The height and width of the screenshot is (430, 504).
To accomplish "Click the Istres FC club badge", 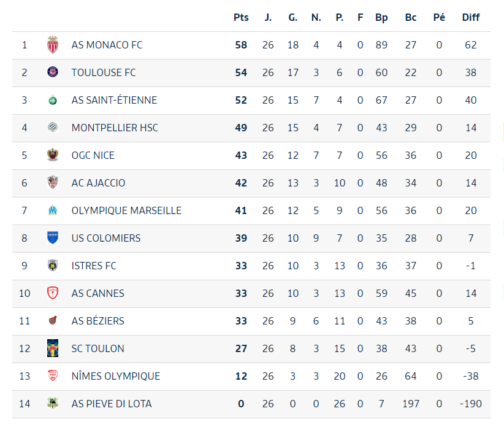I will click(53, 266).
